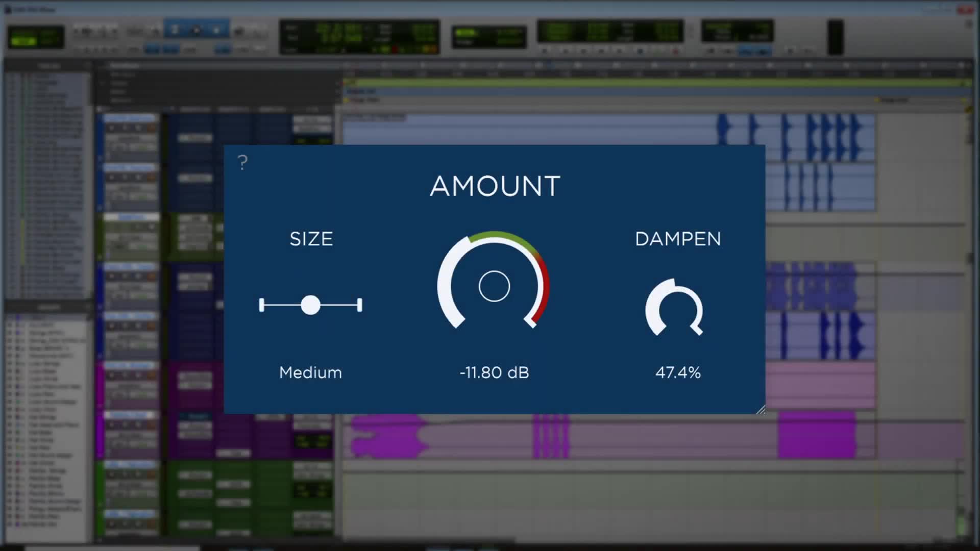980x551 pixels.
Task: Click the Medium size value label
Action: click(310, 372)
